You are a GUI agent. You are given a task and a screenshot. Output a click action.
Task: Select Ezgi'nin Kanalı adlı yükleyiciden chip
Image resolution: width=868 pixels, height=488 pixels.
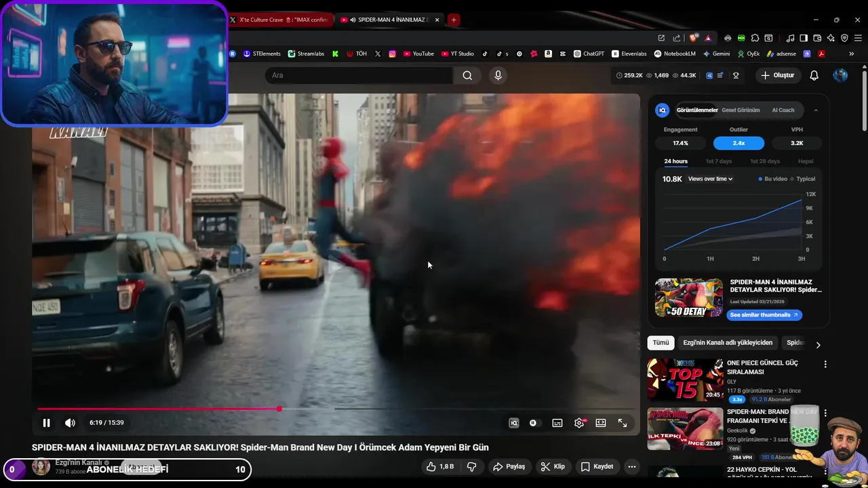(x=728, y=343)
